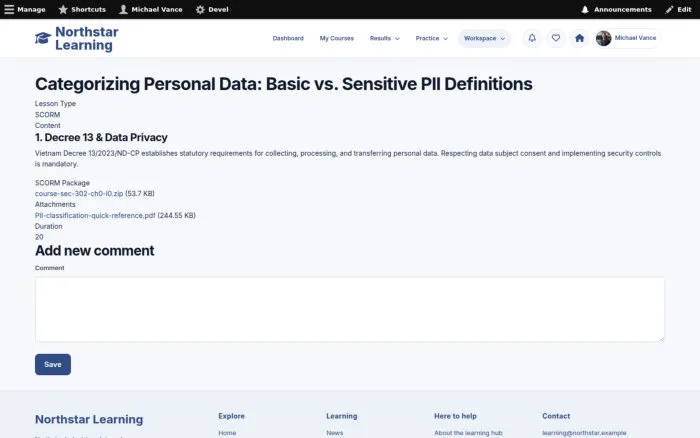This screenshot has width=700, height=438.
Task: Download course-sec-302-ch0-l0.zip SCORM package
Action: click(79, 194)
